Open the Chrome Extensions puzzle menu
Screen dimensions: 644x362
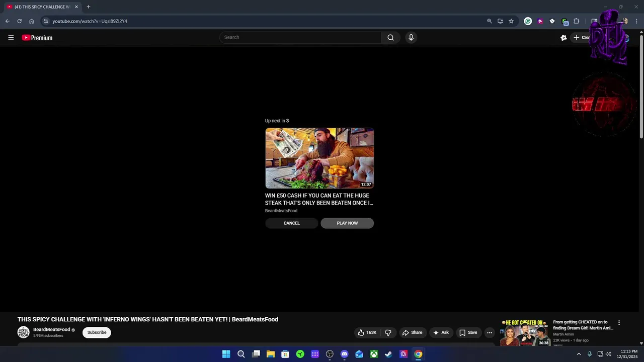coord(577,21)
